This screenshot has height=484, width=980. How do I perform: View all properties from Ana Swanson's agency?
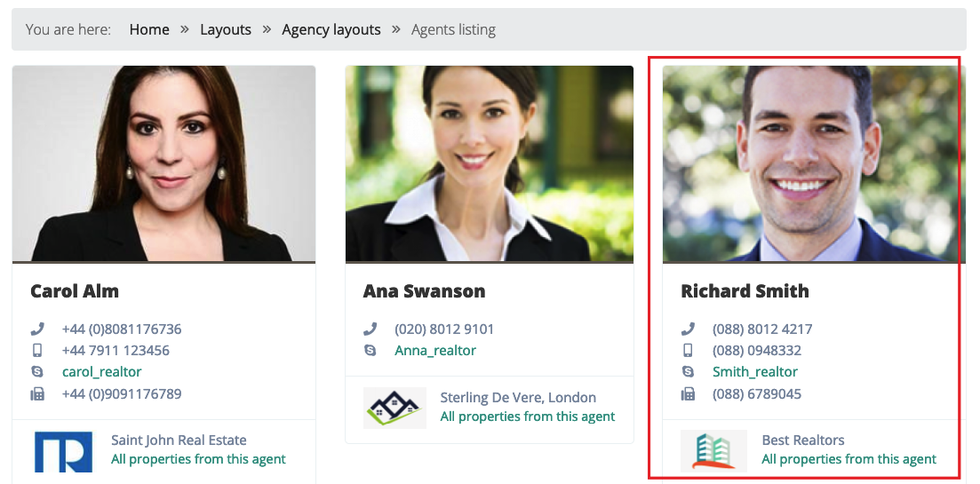[x=528, y=416]
